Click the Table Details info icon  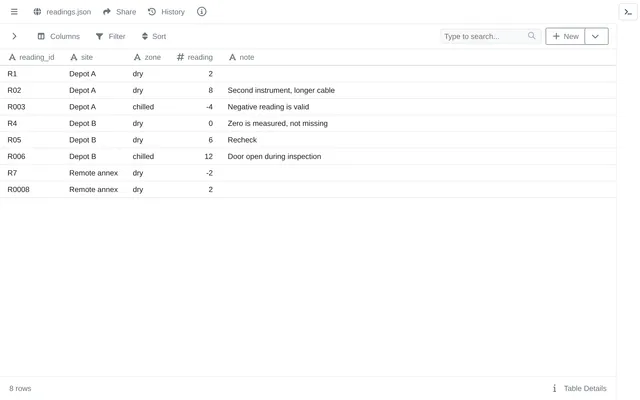(x=554, y=388)
